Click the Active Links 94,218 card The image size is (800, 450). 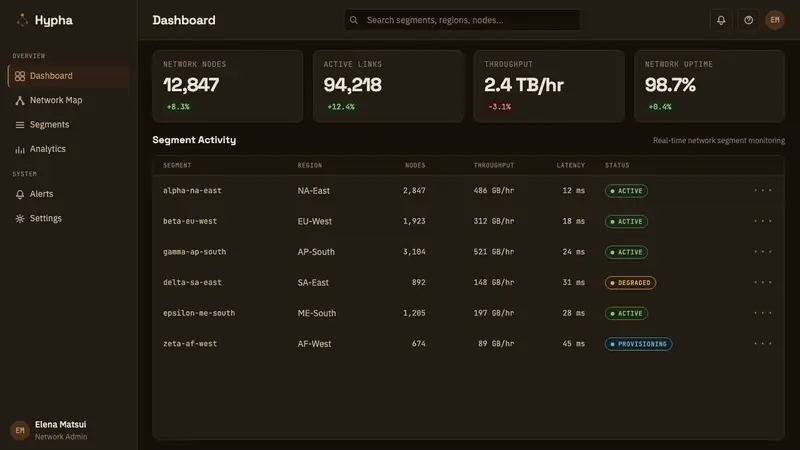pyautogui.click(x=388, y=86)
